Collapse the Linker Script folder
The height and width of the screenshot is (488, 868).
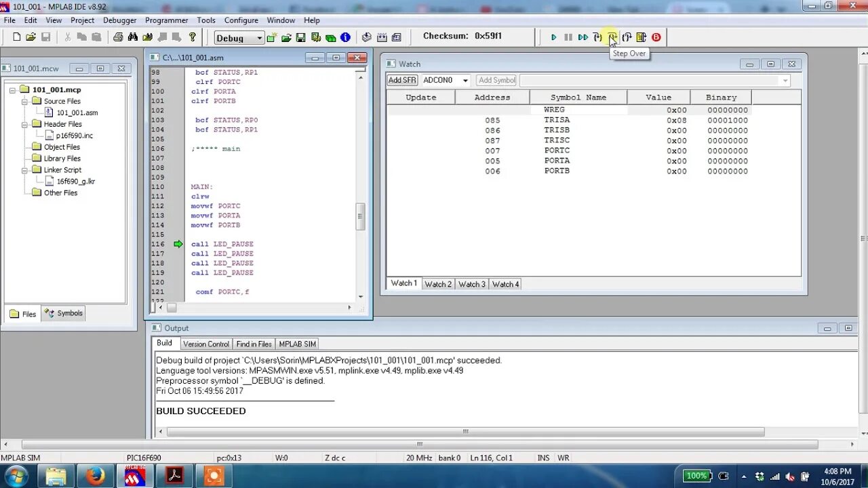click(24, 170)
